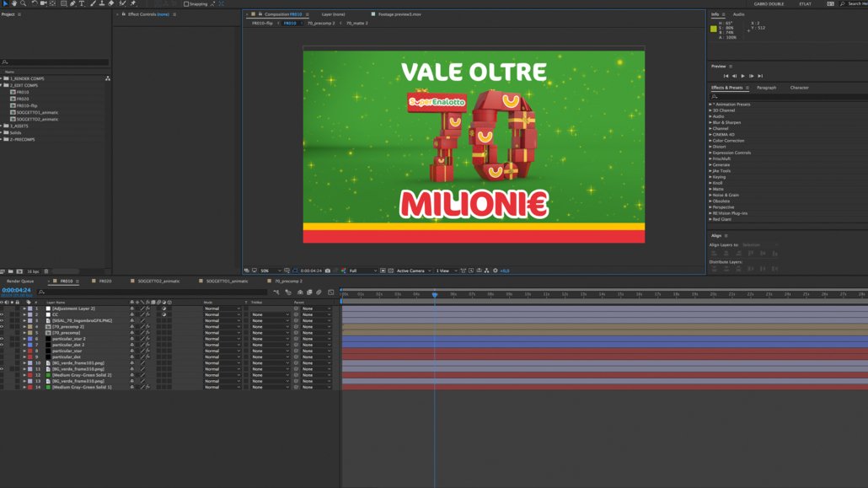The height and width of the screenshot is (488, 868).
Task: Jump to first frame in Preview panel
Action: coord(726,76)
